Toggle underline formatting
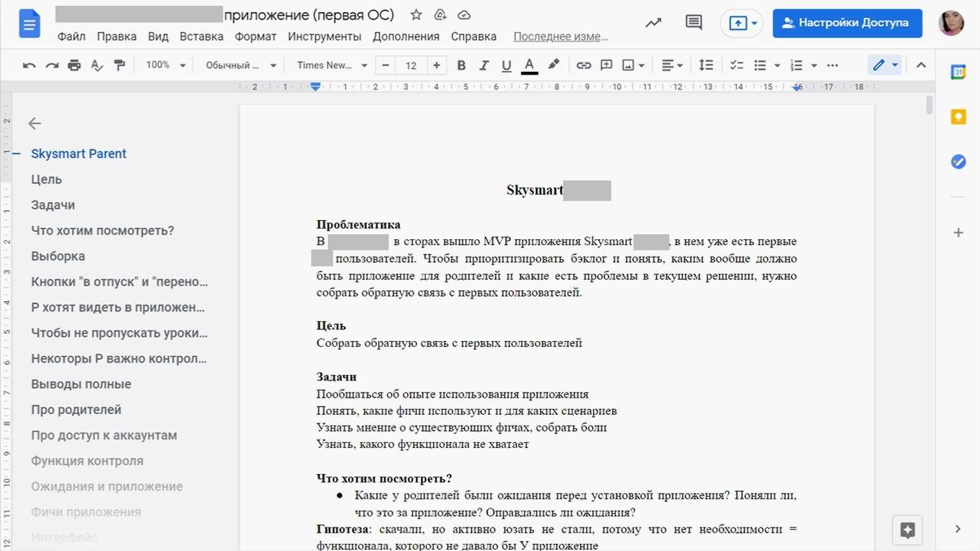 (507, 66)
